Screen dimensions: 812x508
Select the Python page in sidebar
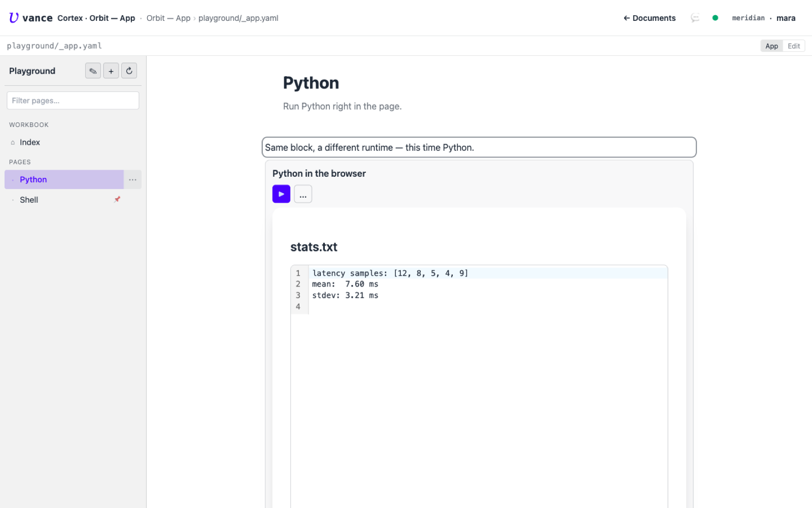[x=64, y=180]
